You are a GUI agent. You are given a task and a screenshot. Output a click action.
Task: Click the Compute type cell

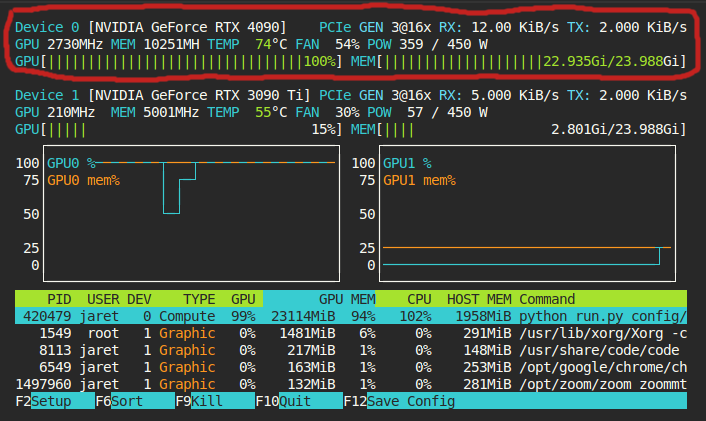pos(187,316)
